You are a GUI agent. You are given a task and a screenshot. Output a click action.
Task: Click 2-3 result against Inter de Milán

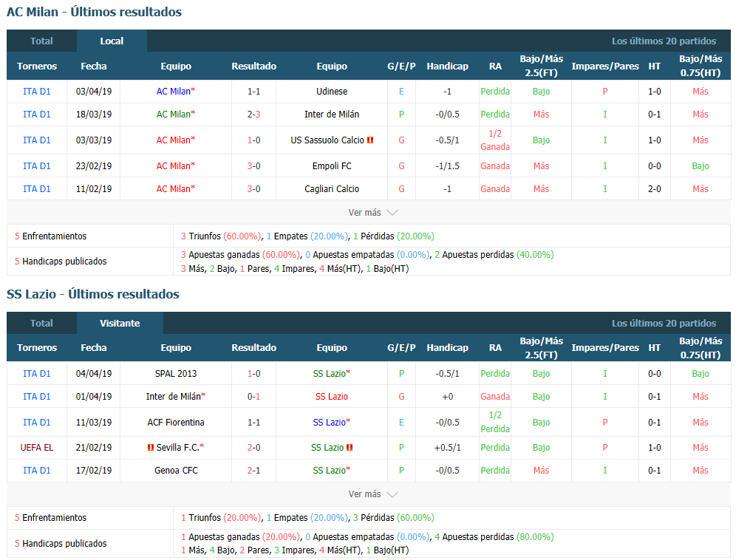[x=254, y=114]
